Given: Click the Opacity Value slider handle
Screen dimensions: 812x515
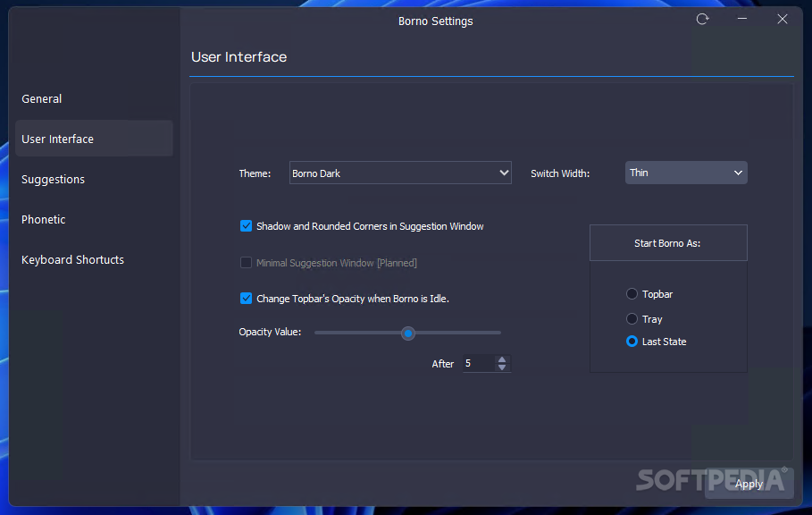Looking at the screenshot, I should coord(408,333).
